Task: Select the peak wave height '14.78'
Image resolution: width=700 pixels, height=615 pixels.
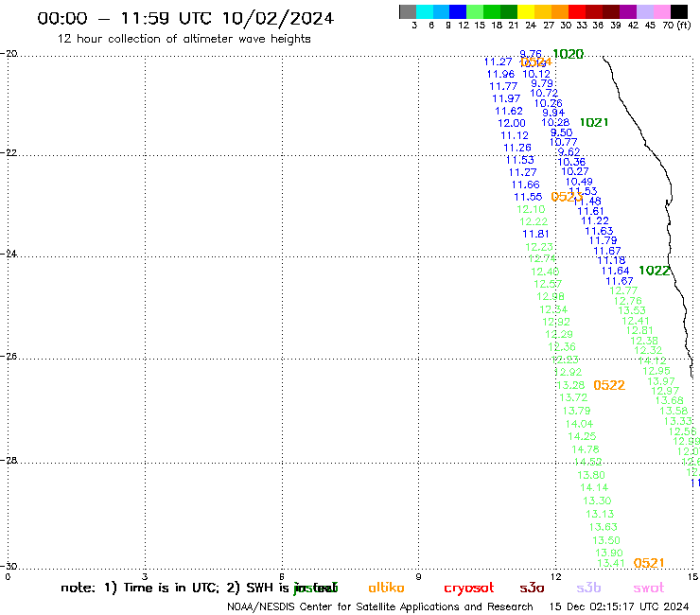Action: click(x=586, y=449)
